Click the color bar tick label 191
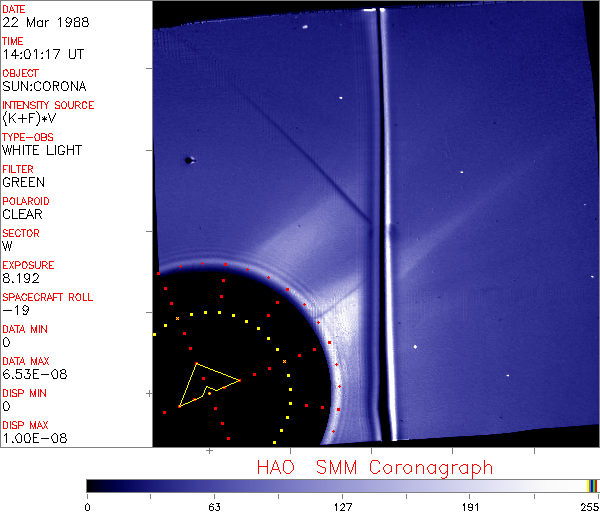The width and height of the screenshot is (600, 512). click(x=470, y=507)
